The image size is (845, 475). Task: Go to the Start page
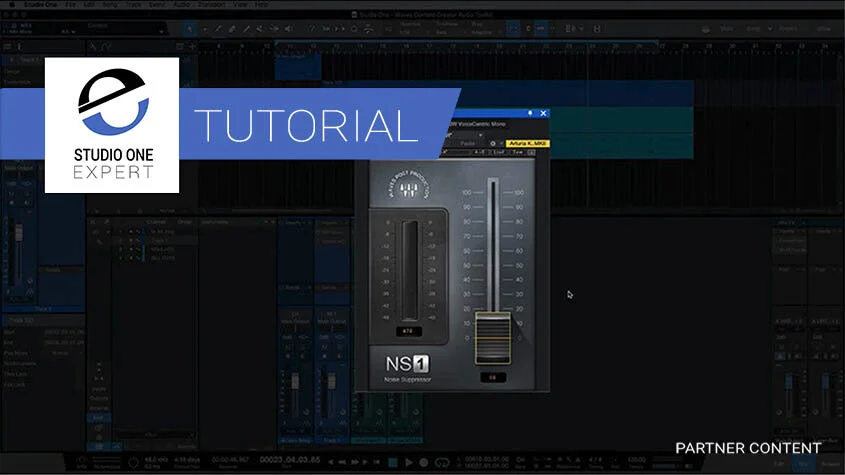pos(726,29)
